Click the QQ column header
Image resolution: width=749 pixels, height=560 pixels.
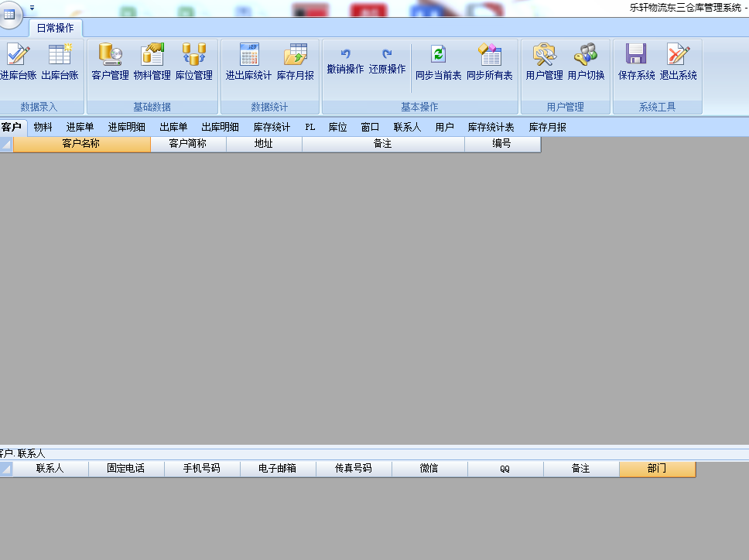point(505,469)
